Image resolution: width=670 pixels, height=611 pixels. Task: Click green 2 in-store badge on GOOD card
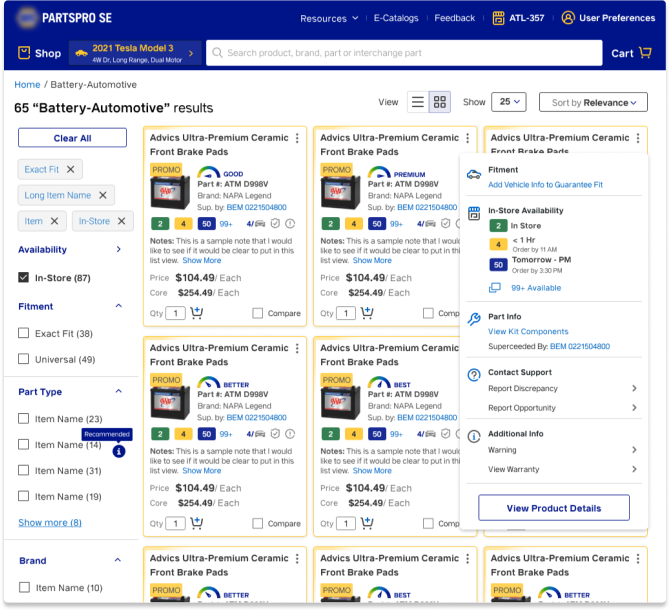(x=160, y=223)
